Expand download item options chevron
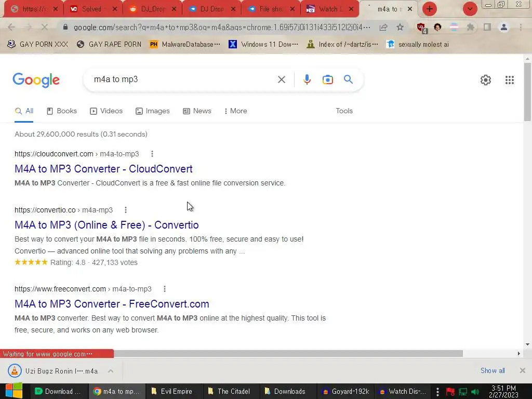This screenshot has height=399, width=532. (x=111, y=371)
